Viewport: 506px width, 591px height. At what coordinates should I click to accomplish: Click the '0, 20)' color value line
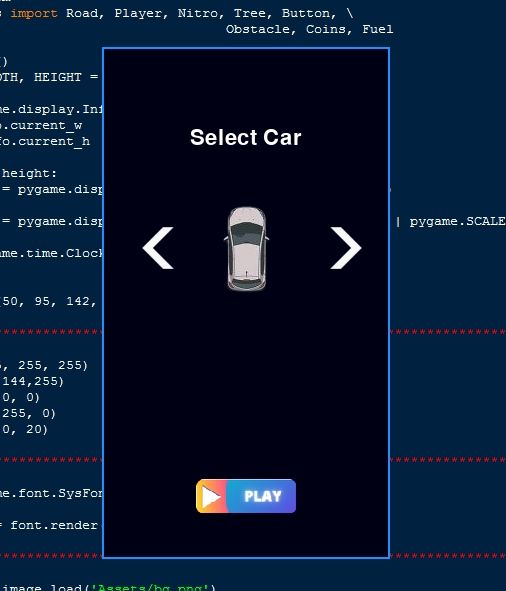pos(25,430)
